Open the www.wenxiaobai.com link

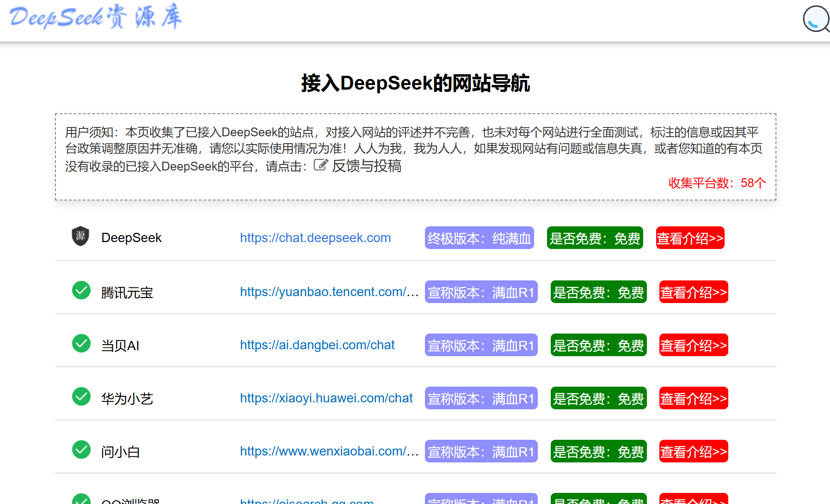coord(329,451)
